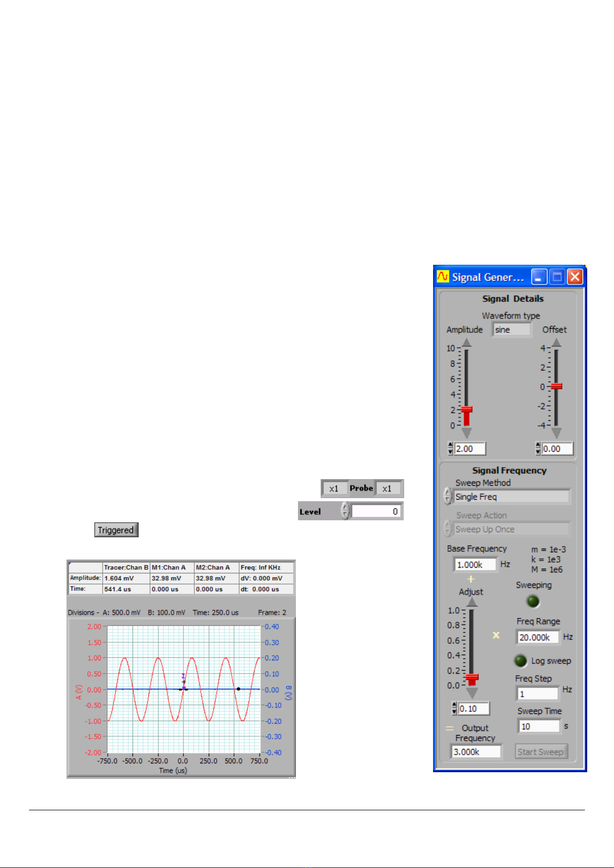The height and width of the screenshot is (868, 614).
Task: Click the M1:Chan A table header
Action: point(172,567)
